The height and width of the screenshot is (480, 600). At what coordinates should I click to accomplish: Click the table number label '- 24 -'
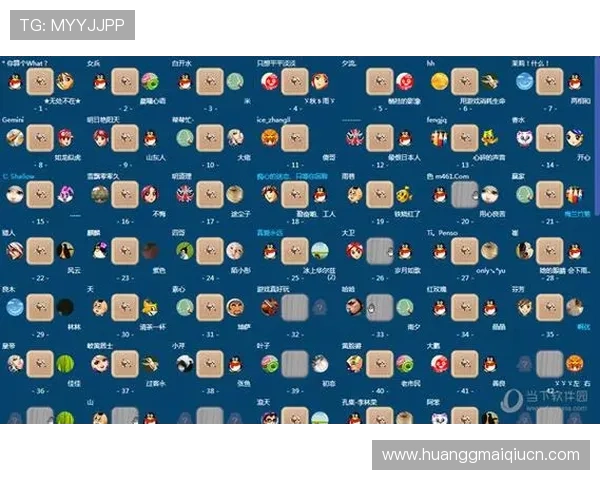(x=210, y=278)
